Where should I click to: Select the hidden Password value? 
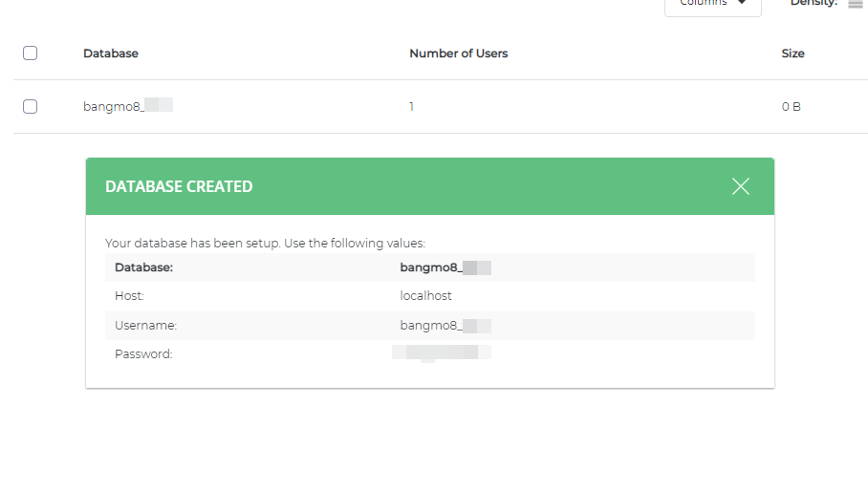coord(442,352)
